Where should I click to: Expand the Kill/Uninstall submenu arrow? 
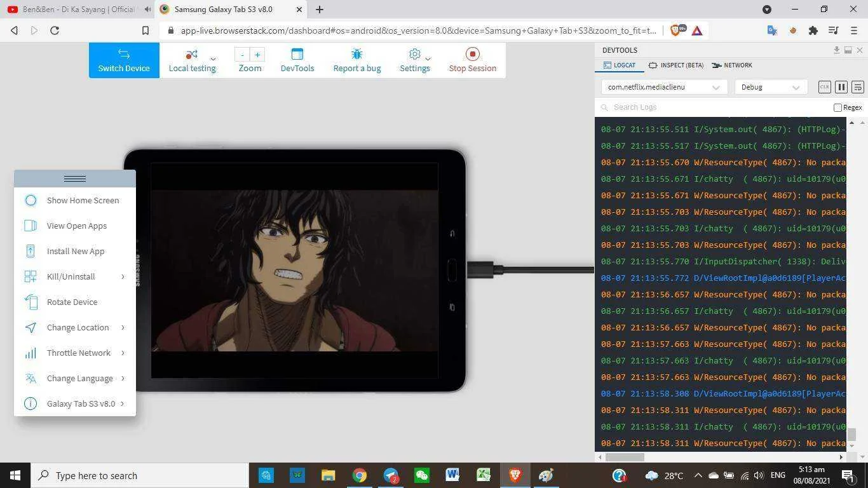(123, 276)
